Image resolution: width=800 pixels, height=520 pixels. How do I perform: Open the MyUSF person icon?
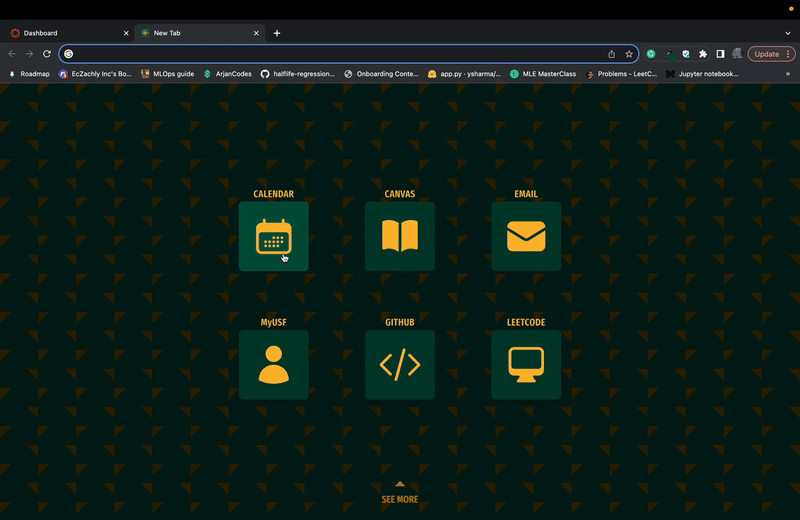pyautogui.click(x=273, y=365)
